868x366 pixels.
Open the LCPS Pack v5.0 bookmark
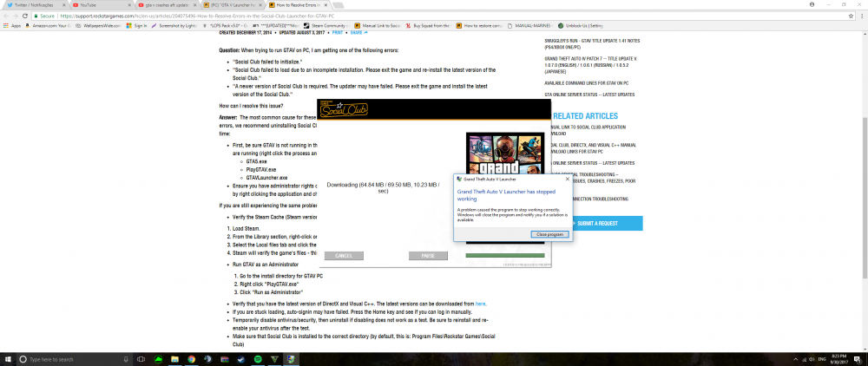[x=224, y=25]
